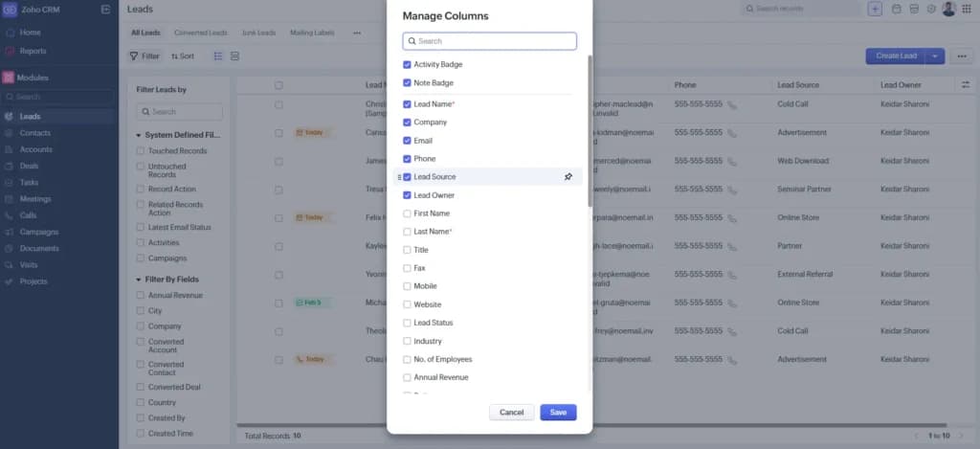Screen dimensions: 980x449
Task: Uncheck the Phone column checkbox
Action: [407, 159]
